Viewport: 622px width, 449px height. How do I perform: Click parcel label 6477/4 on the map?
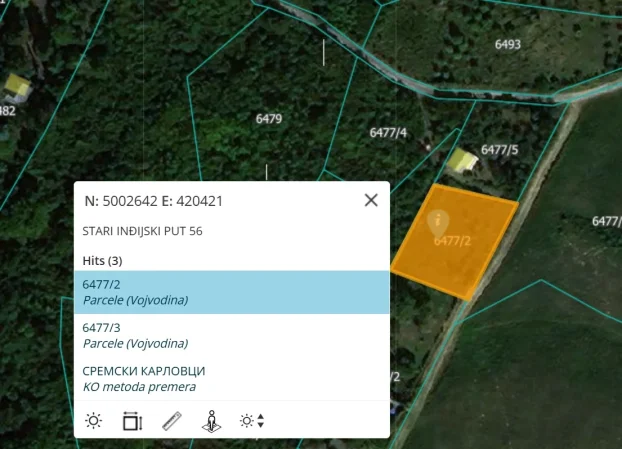pyautogui.click(x=388, y=133)
